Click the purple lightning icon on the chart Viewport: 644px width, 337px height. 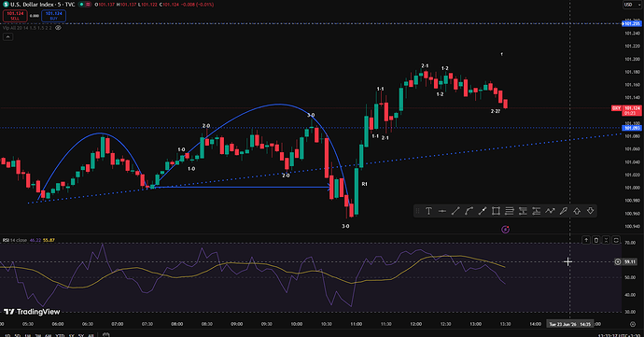(x=506, y=230)
